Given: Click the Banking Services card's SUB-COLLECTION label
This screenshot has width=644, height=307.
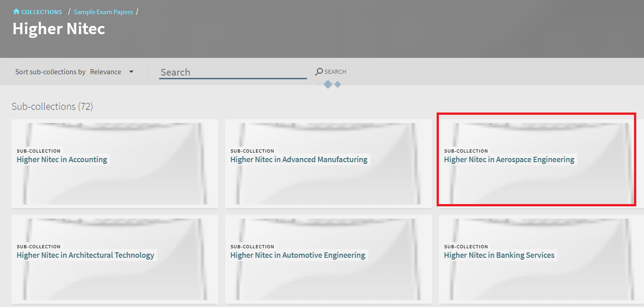Looking at the screenshot, I should click(x=466, y=246).
